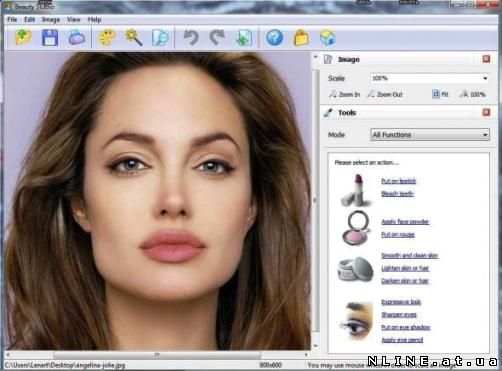The height and width of the screenshot is (371, 502).
Task: Click the page with green arrow icon
Action: click(244, 37)
